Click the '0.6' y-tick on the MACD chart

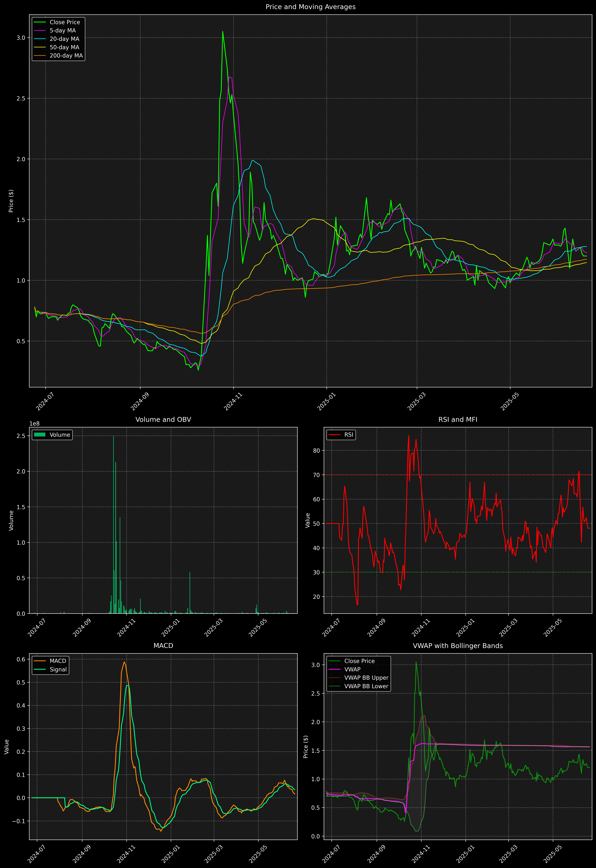21,659
